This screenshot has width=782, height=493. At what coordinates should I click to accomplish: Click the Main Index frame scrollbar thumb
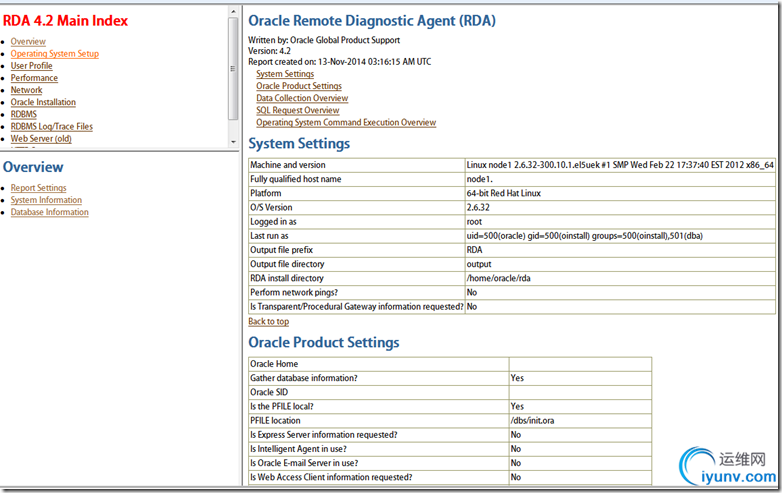(233, 70)
